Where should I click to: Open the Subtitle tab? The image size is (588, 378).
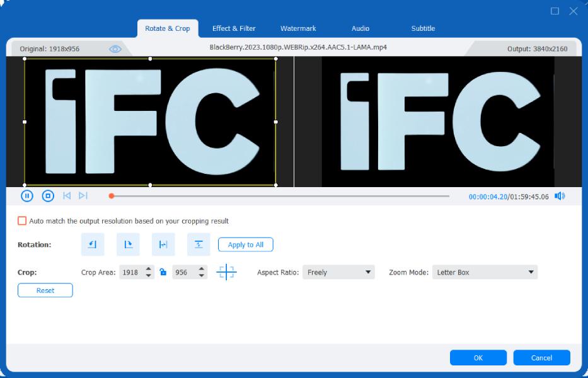(423, 28)
